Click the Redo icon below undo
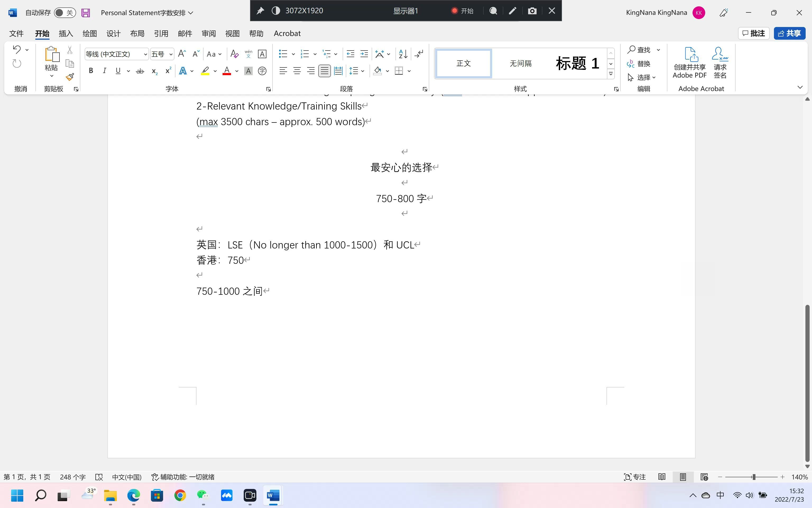Image resolution: width=812 pixels, height=508 pixels. (17, 63)
